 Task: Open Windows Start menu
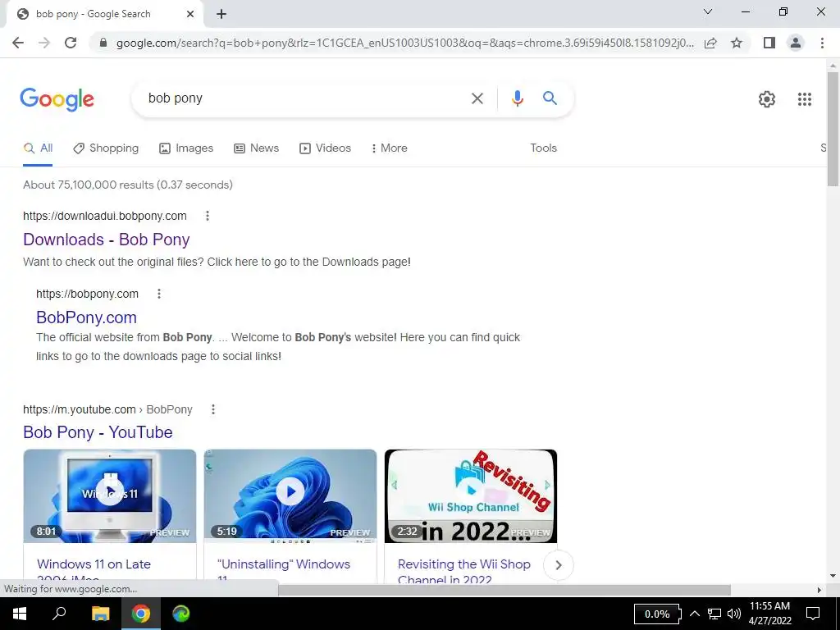tap(19, 614)
